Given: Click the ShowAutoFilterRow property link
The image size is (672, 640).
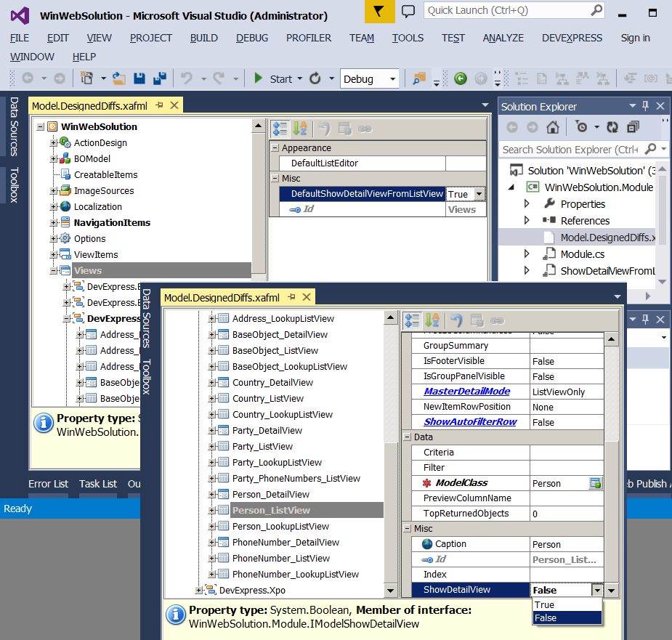Looking at the screenshot, I should [x=470, y=421].
